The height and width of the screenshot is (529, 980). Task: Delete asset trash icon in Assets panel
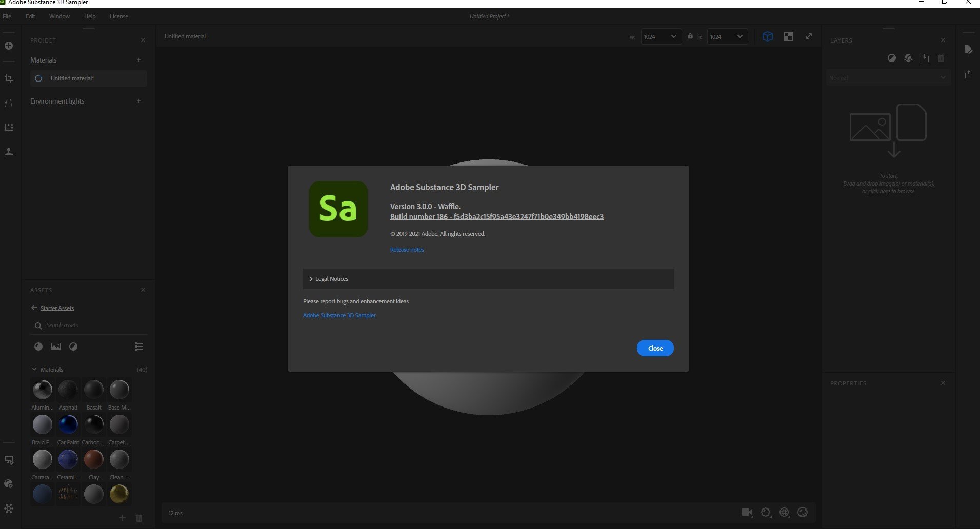tap(139, 518)
